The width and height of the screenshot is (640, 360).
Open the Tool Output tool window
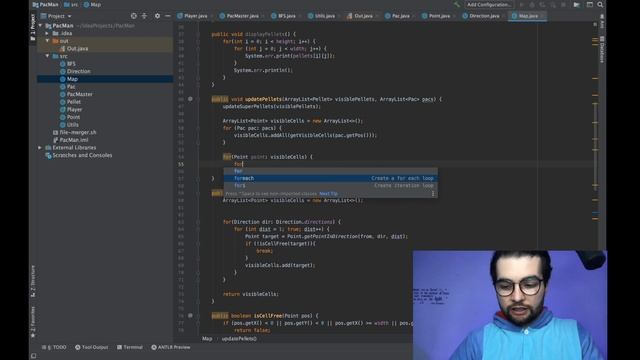pos(91,347)
